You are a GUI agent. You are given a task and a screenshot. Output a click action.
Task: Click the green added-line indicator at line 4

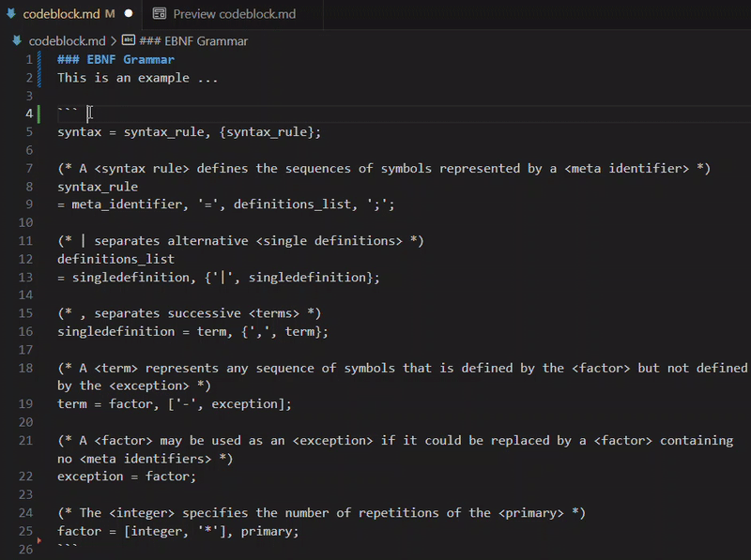(39, 114)
